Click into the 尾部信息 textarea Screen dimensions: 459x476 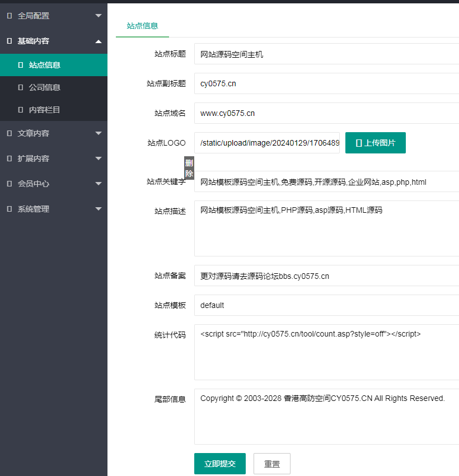pos(326,417)
